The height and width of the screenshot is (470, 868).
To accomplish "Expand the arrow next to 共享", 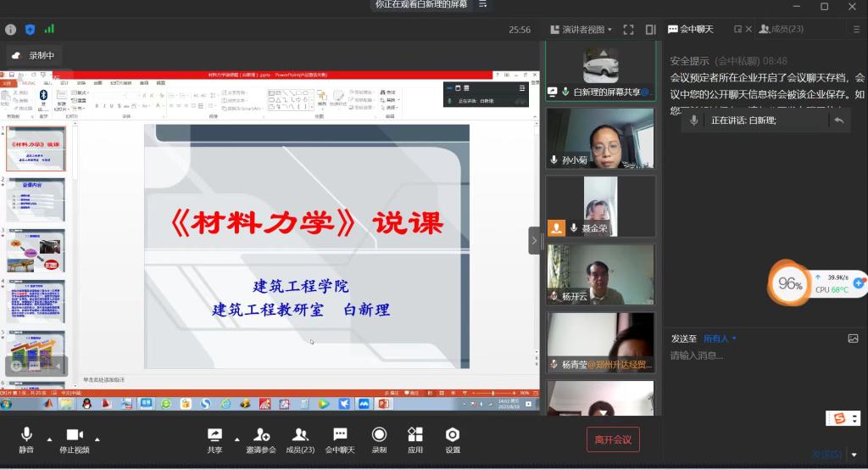I will coord(236,439).
